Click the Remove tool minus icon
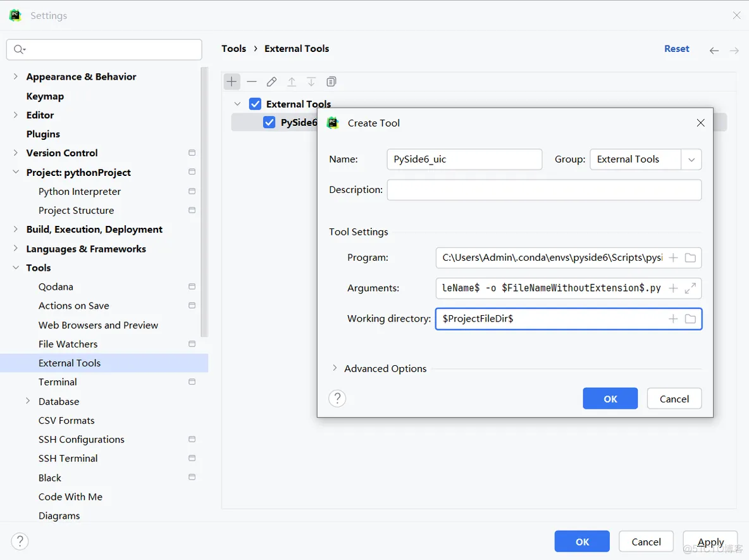749x560 pixels. click(x=252, y=82)
